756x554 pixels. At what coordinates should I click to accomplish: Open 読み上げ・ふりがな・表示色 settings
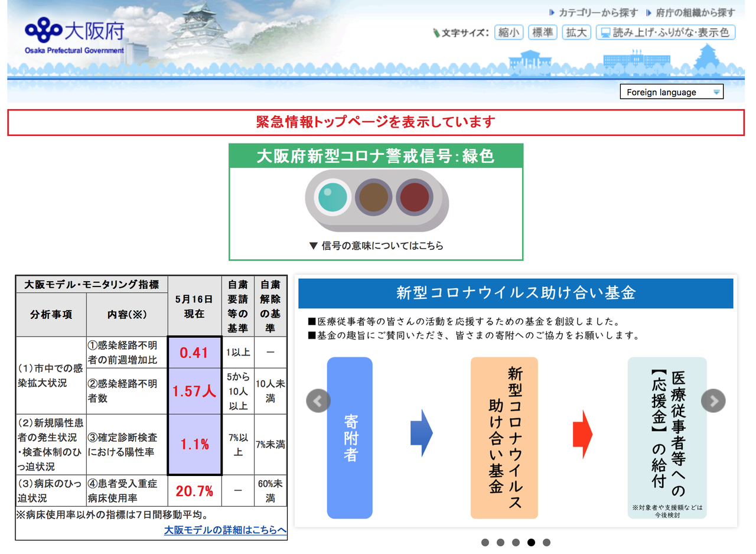click(x=666, y=32)
